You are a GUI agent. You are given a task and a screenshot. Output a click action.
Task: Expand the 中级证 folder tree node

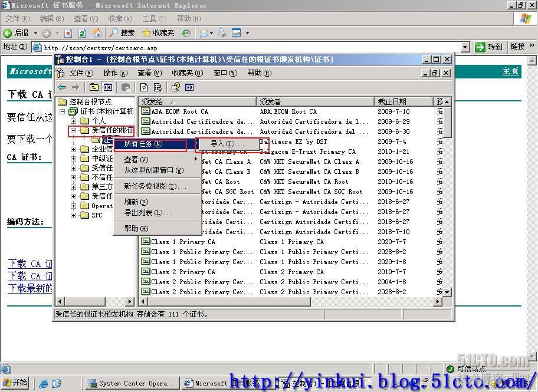coord(73,159)
